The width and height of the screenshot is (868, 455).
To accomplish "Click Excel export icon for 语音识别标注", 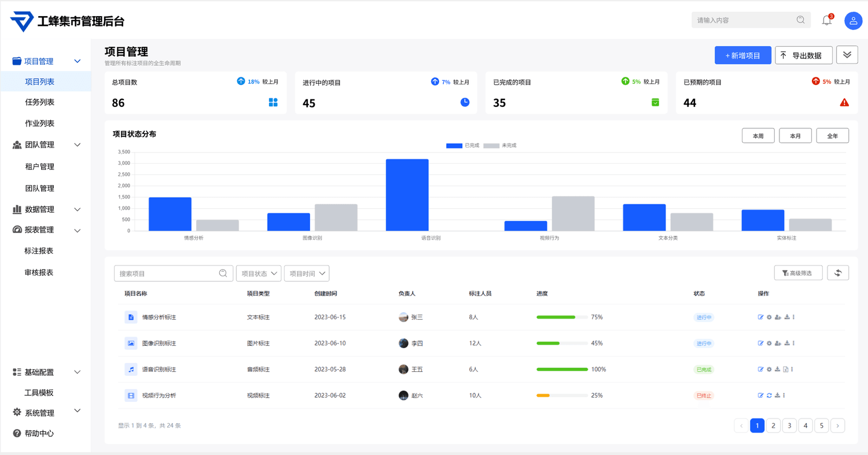I will [786, 369].
